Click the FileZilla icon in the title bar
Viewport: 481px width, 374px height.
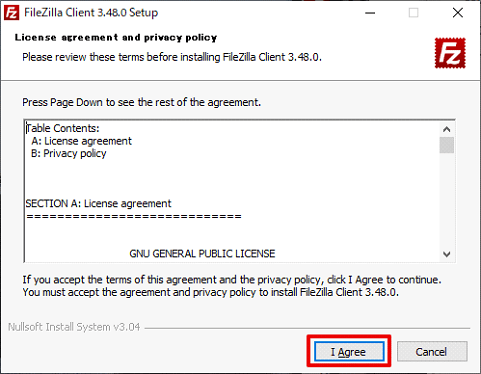11,13
